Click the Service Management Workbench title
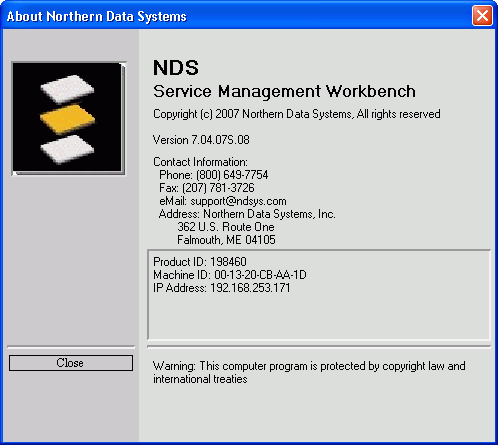The image size is (498, 445). [x=284, y=91]
